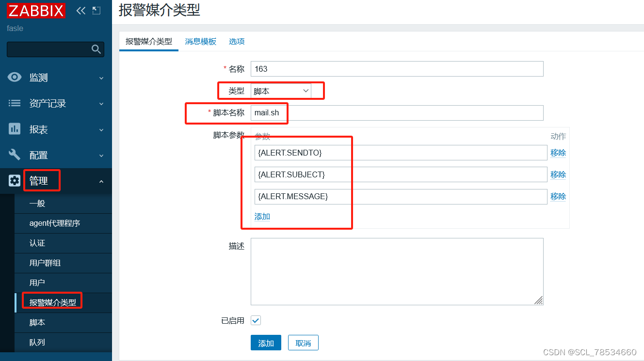Open 资产记录 via its list icon
The image size is (644, 361).
(15, 103)
